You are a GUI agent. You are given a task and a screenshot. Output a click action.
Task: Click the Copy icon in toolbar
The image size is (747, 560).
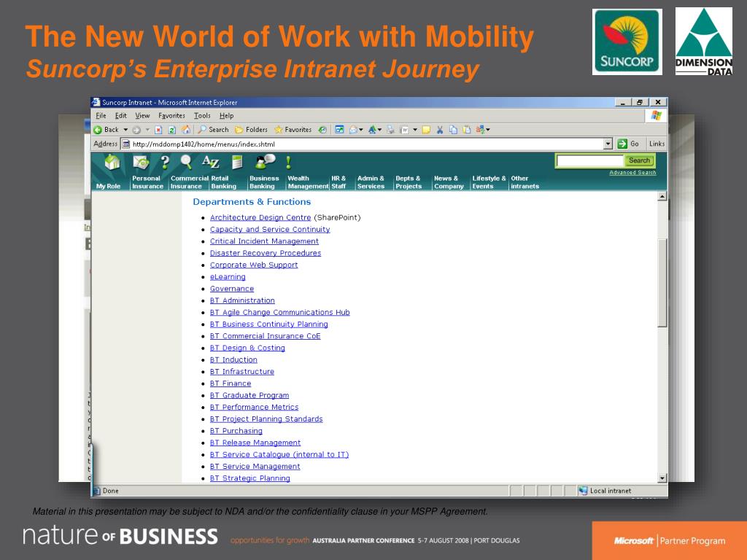point(453,130)
